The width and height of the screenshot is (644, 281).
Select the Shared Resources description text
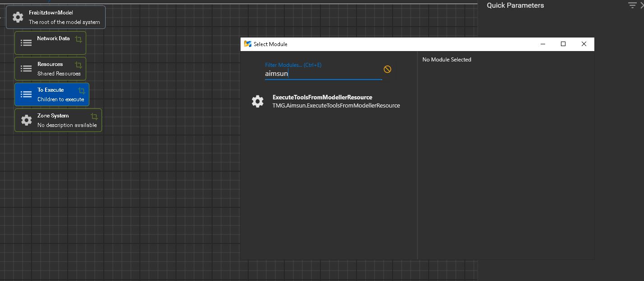tap(59, 74)
